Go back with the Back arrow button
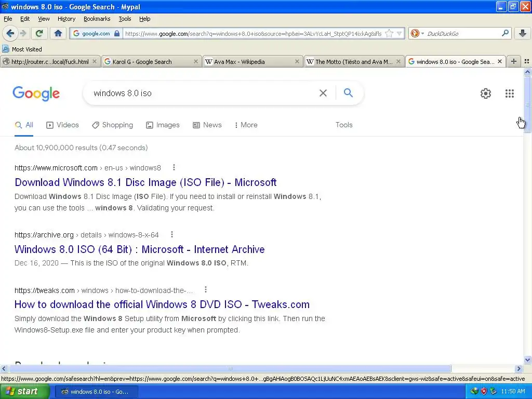532x399 pixels. pos(10,33)
